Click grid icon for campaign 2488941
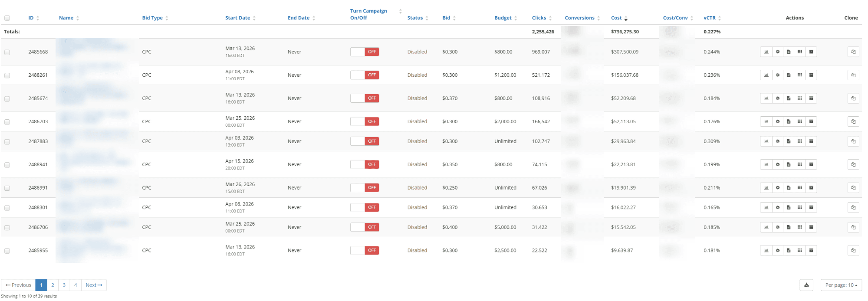 coord(800,164)
